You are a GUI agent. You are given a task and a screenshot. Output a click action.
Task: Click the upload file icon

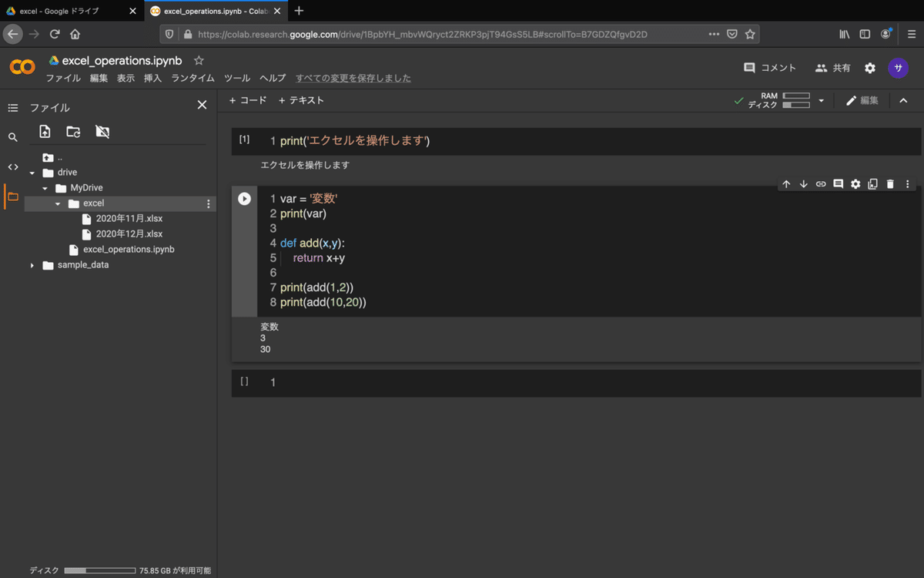point(45,132)
